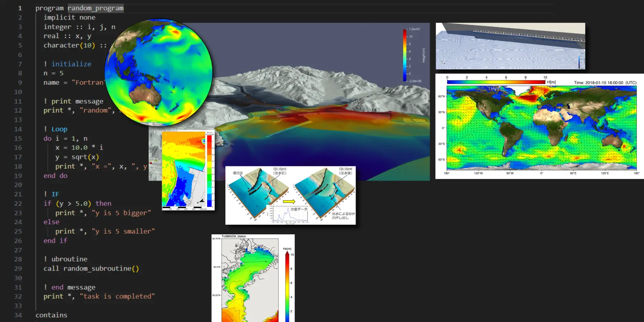Click the "x = 10.0 * i" line

point(79,148)
